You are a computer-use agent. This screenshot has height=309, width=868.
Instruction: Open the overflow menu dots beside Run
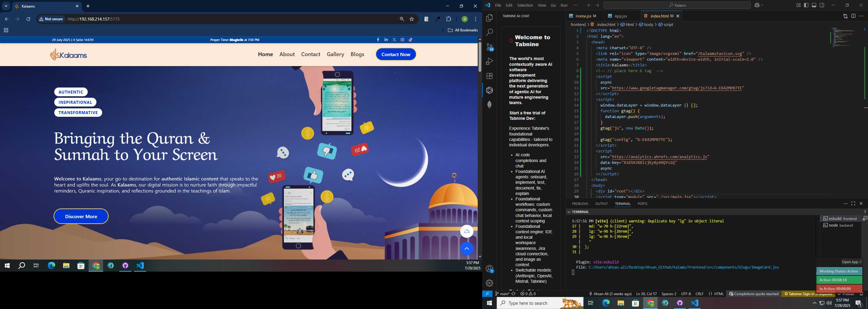click(576, 5)
